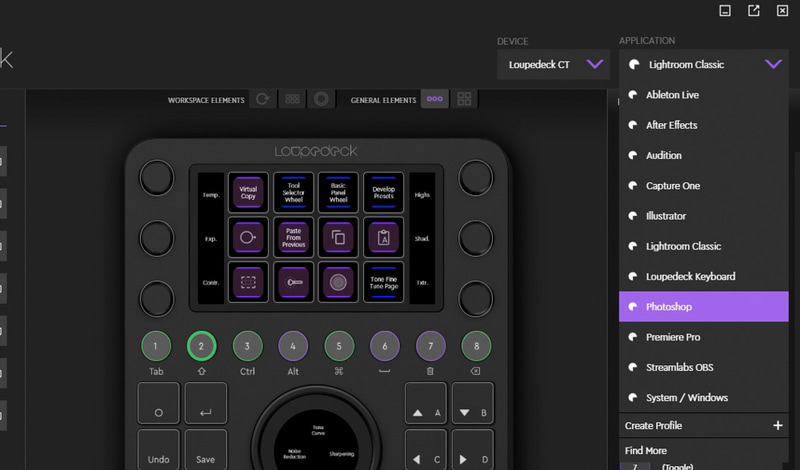
Task: Click the Undo square key
Action: [159, 450]
